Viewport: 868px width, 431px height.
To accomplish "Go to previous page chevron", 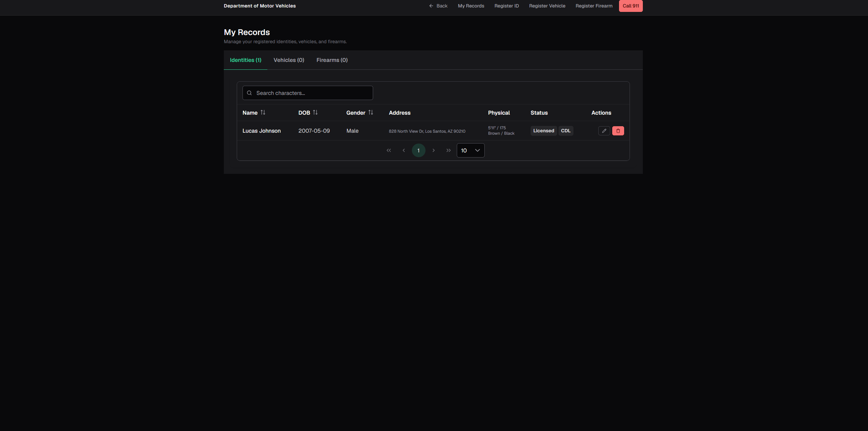I will tap(404, 150).
